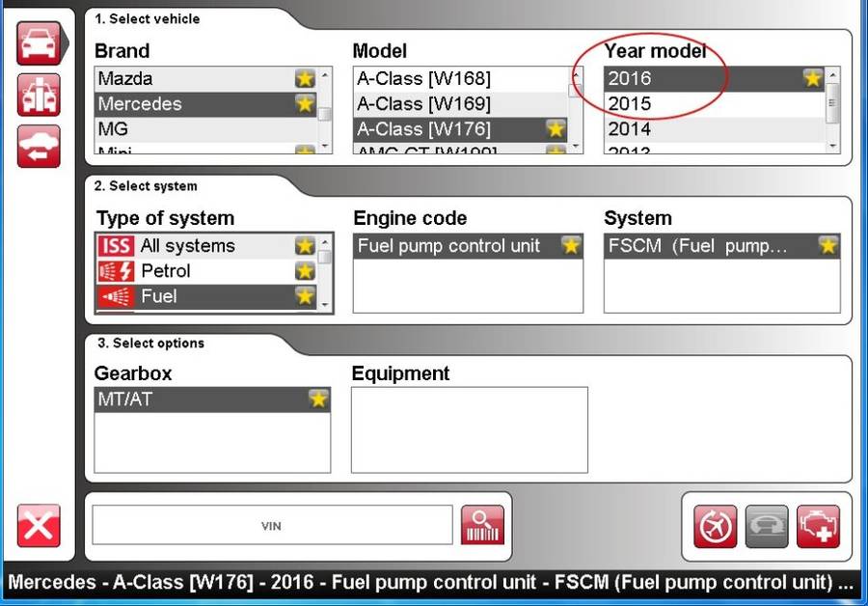This screenshot has height=606, width=868.
Task: Click the Fuel injector icon
Action: pyautogui.click(x=116, y=297)
